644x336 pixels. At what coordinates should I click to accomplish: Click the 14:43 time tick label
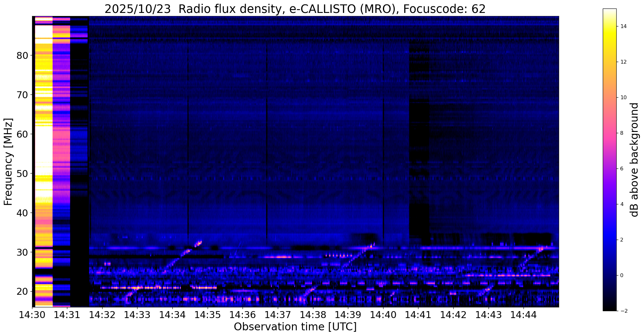coord(488,314)
